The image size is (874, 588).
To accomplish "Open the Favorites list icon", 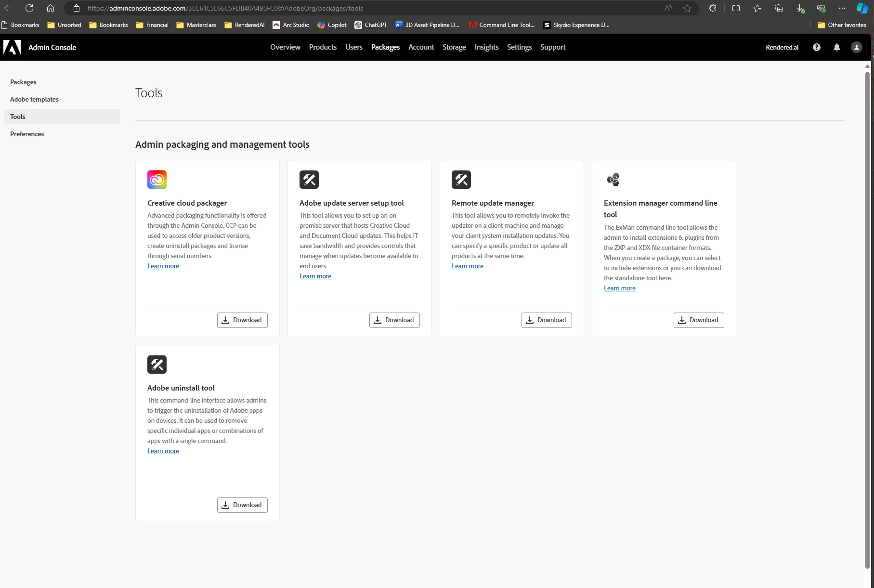I will point(757,8).
